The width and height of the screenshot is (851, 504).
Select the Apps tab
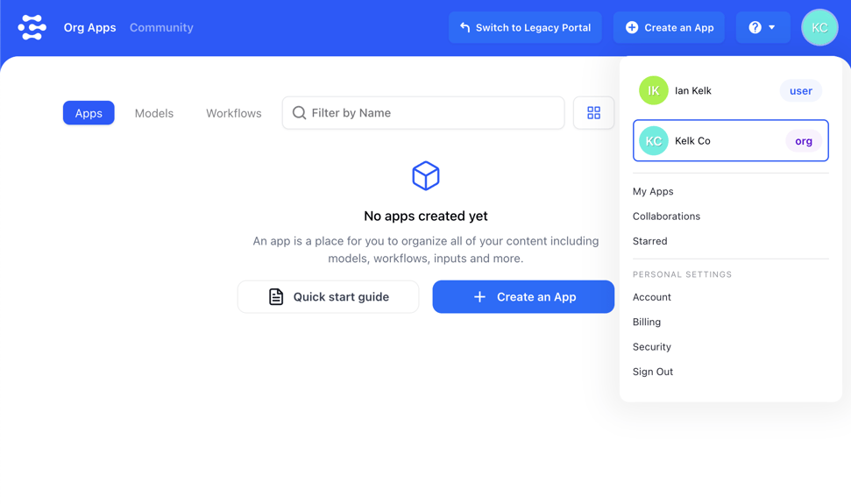tap(89, 113)
